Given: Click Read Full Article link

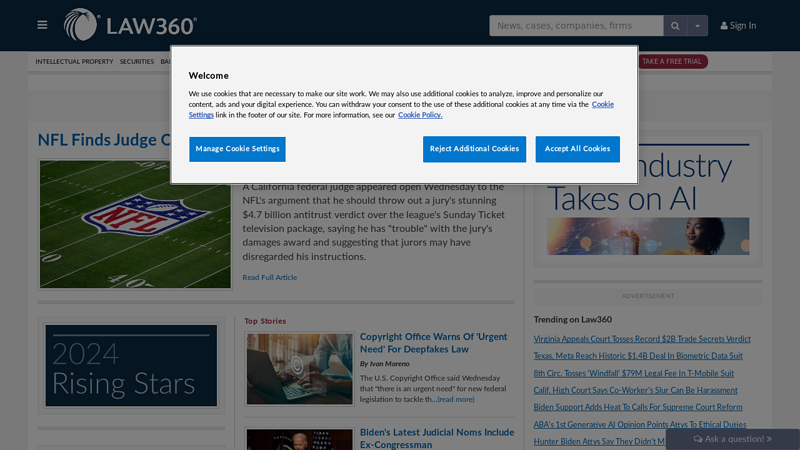Looking at the screenshot, I should [x=269, y=278].
